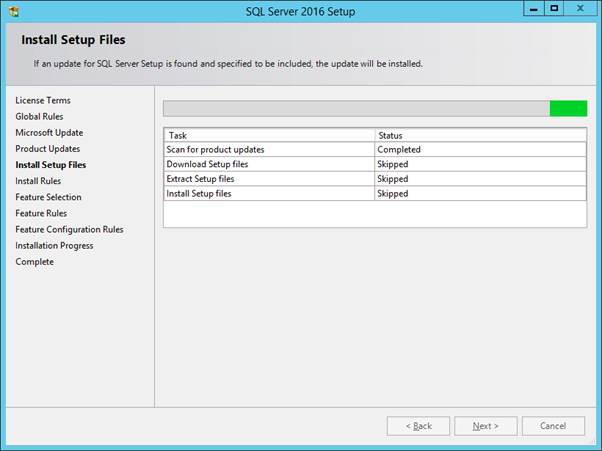The width and height of the screenshot is (602, 451).
Task: Select Installation Progress step in sidebar
Action: click(54, 246)
